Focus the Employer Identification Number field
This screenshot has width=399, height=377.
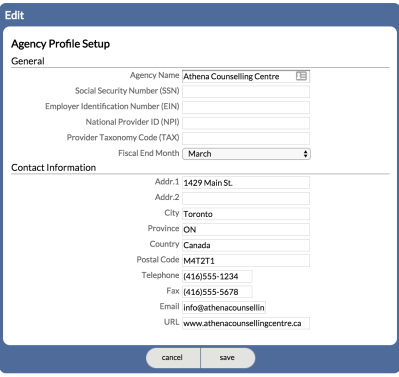pos(246,107)
